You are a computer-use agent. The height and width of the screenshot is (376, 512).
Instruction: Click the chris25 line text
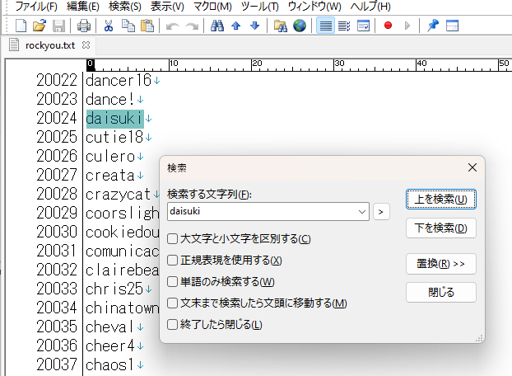point(114,289)
